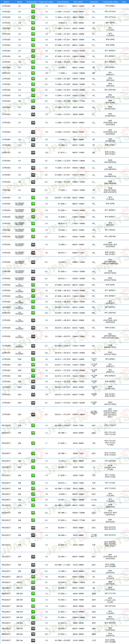The image size is (129, 644).
Task: Click the Moc silnika column header
Action: tap(78, 2)
